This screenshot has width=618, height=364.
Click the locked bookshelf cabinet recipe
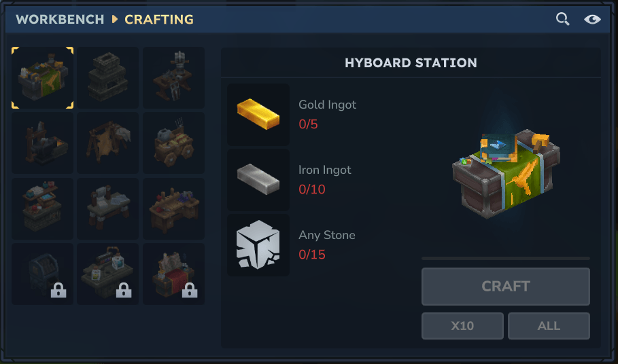[x=43, y=274]
